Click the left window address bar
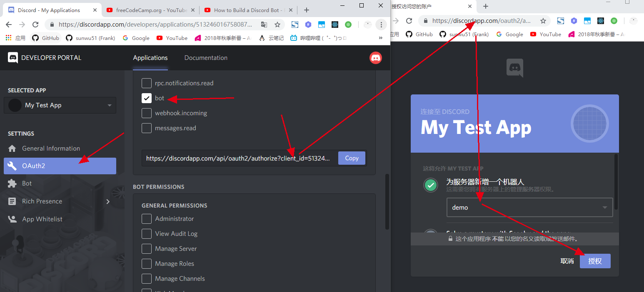Viewport: 644px width, 292px height. pyautogui.click(x=155, y=25)
